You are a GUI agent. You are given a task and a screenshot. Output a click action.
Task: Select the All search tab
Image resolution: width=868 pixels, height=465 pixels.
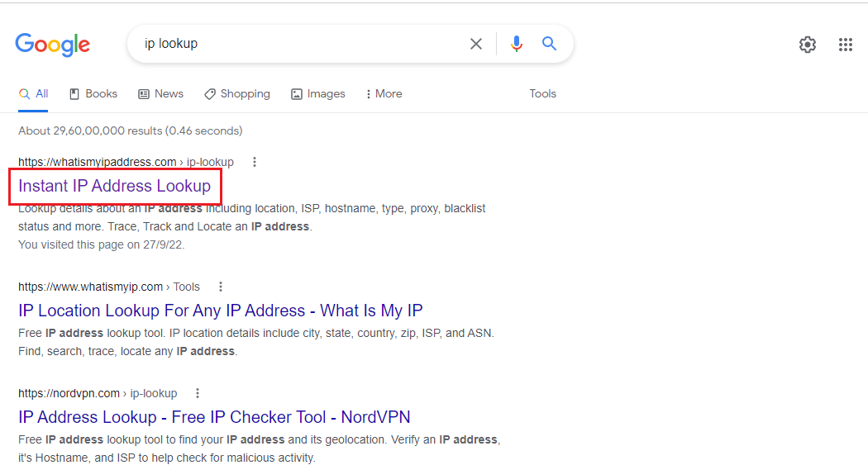point(33,94)
